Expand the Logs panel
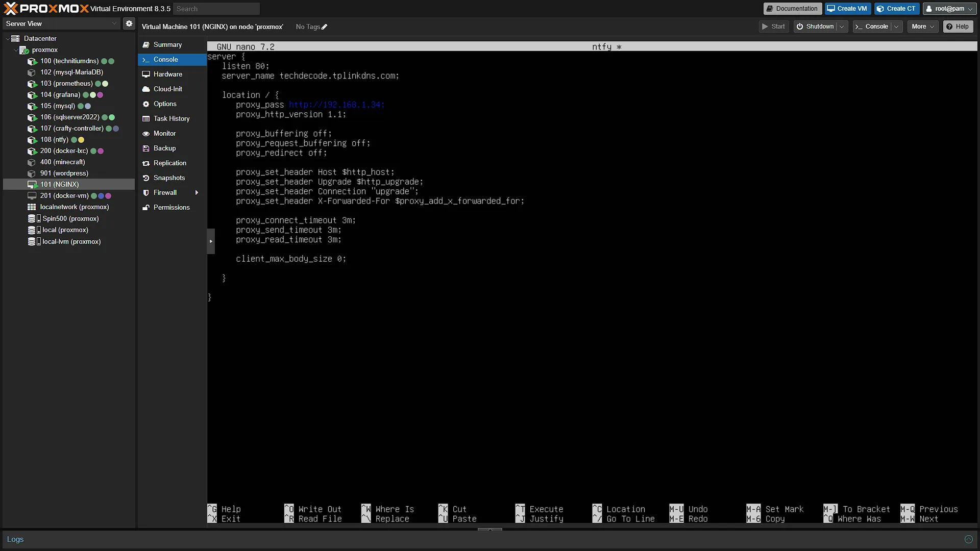Screen dimensions: 980x551 tap(968, 540)
